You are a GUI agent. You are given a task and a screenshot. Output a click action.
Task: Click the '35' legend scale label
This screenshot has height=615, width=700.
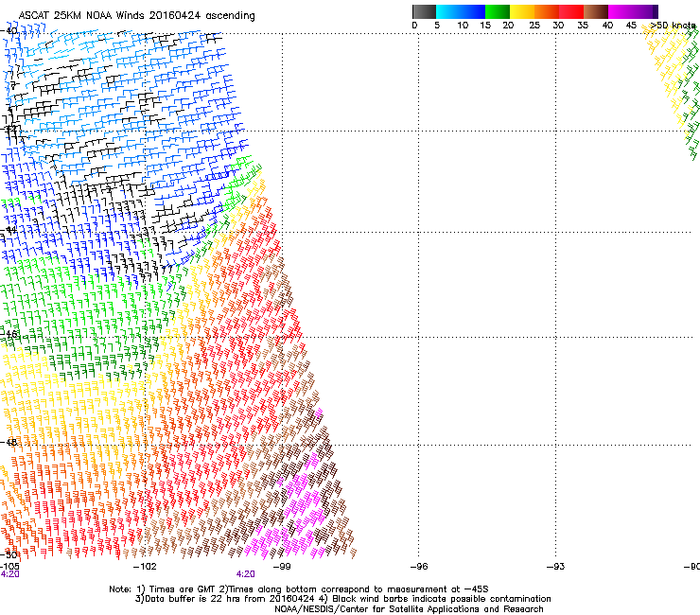(583, 26)
